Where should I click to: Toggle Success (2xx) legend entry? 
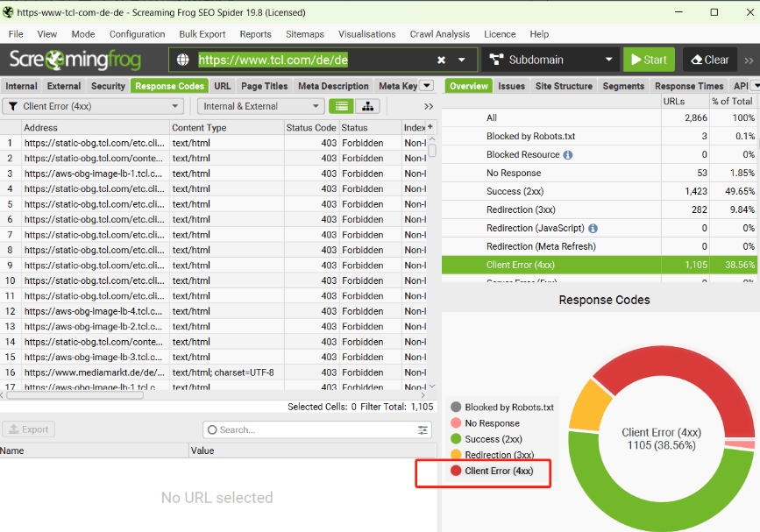[493, 439]
